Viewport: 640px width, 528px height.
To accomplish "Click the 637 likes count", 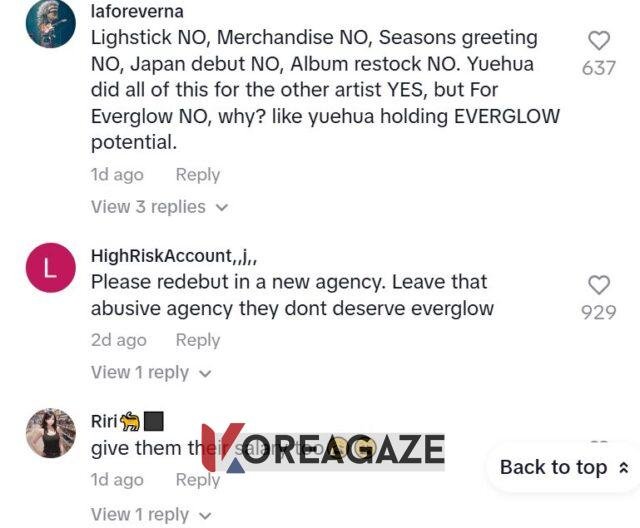I will [x=599, y=68].
